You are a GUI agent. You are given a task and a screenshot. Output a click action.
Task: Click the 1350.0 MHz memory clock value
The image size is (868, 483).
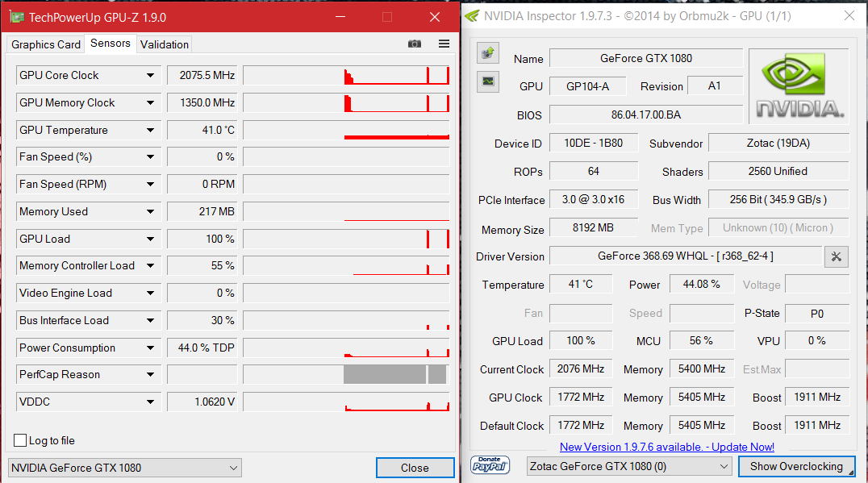click(x=202, y=103)
